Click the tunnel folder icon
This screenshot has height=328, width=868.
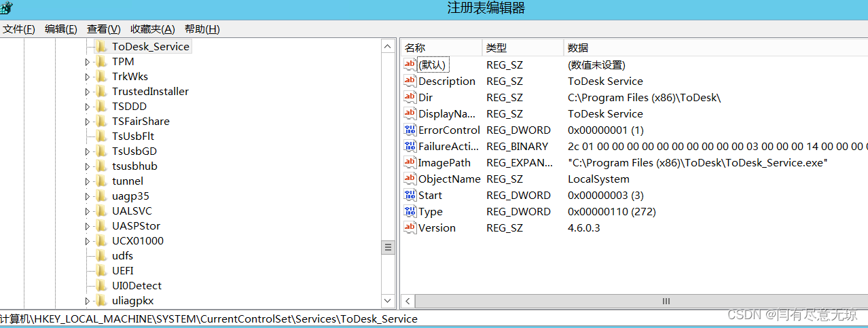click(101, 181)
